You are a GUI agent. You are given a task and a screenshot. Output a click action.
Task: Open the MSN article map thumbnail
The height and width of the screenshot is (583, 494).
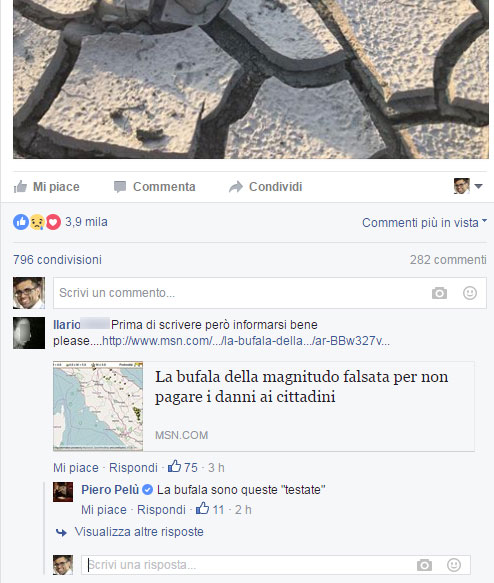pyautogui.click(x=98, y=406)
